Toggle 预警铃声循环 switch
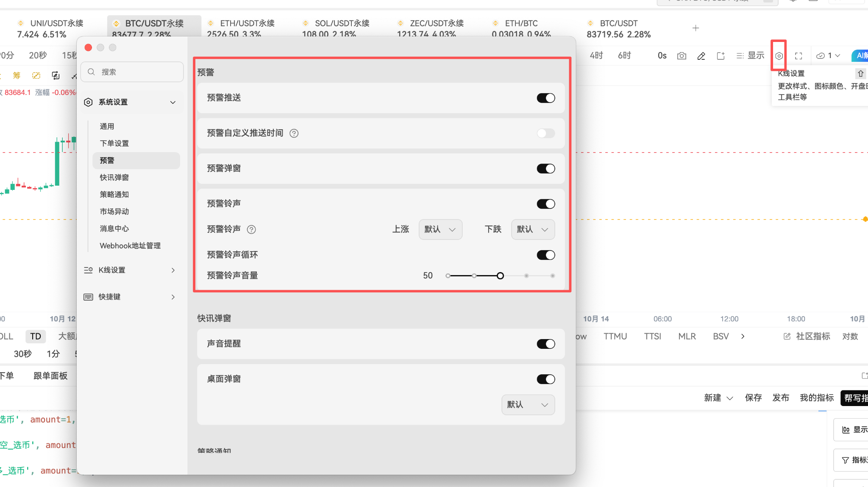 click(545, 255)
